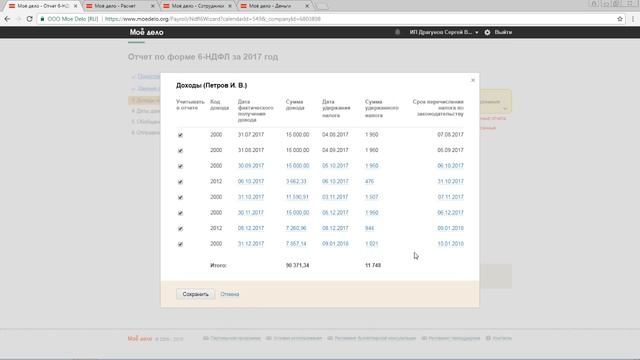Click the Отмена link
This screenshot has width=640, height=360.
tap(230, 294)
